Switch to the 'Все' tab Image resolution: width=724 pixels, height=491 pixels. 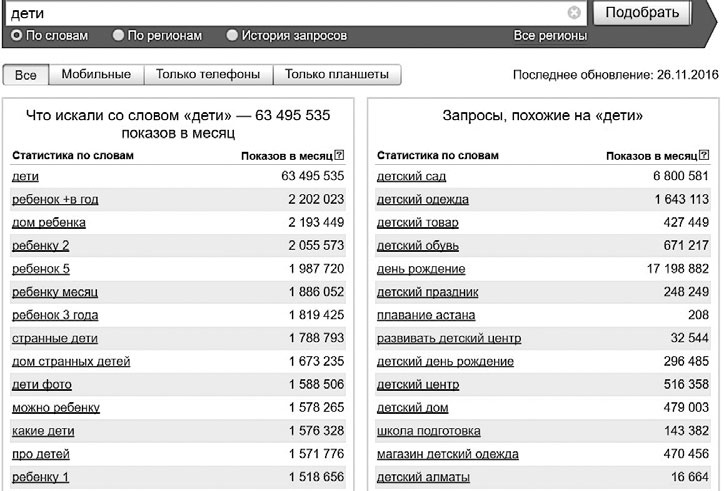[x=26, y=75]
